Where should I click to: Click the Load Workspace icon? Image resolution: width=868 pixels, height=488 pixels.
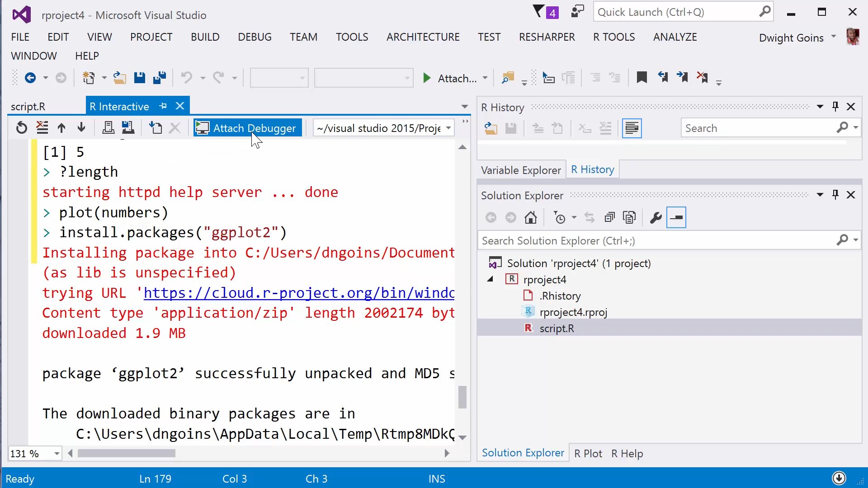tap(108, 128)
